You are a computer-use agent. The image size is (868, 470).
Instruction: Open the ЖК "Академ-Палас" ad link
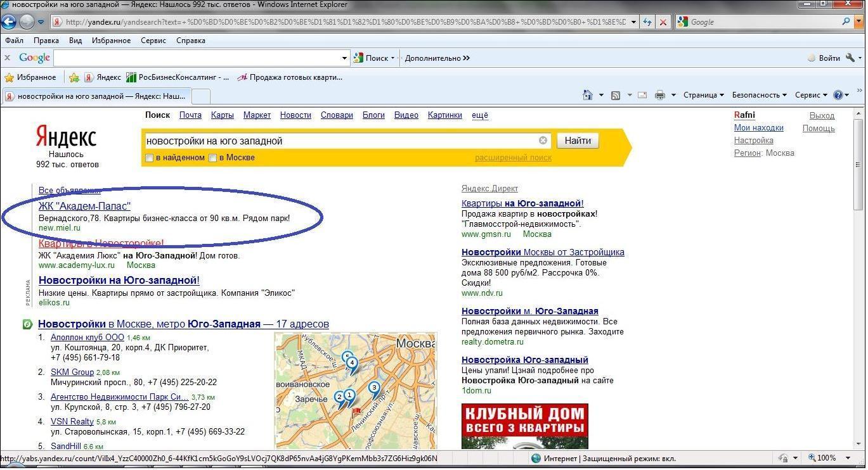84,206
